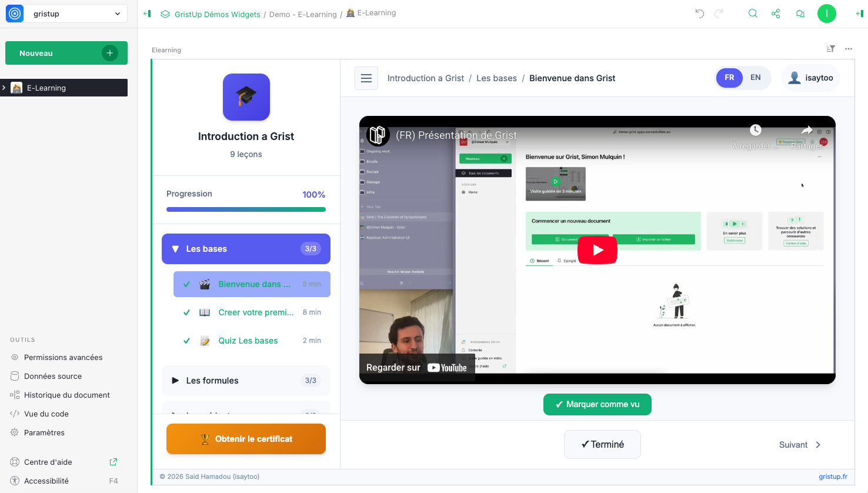Open the discussion comments icon
Screen dimensions: 868x493
[x=800, y=14]
